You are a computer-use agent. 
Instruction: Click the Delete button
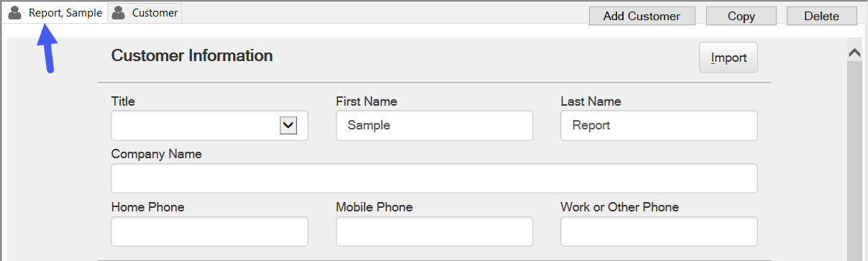tap(822, 16)
